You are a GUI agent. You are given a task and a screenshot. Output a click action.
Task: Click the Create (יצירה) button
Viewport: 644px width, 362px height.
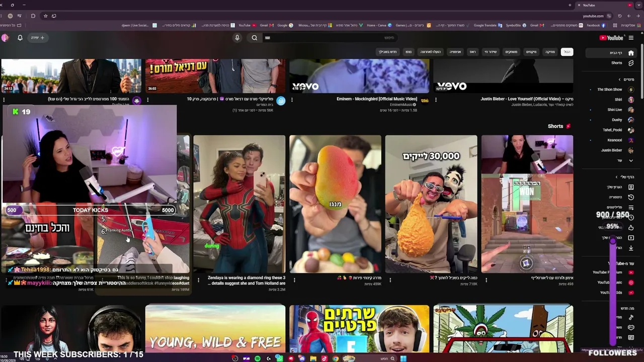click(x=38, y=38)
